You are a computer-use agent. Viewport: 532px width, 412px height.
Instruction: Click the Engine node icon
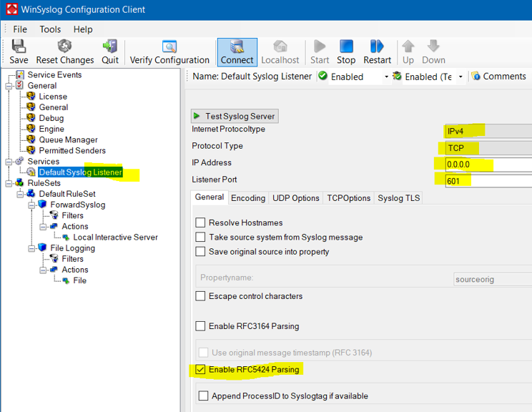(31, 129)
